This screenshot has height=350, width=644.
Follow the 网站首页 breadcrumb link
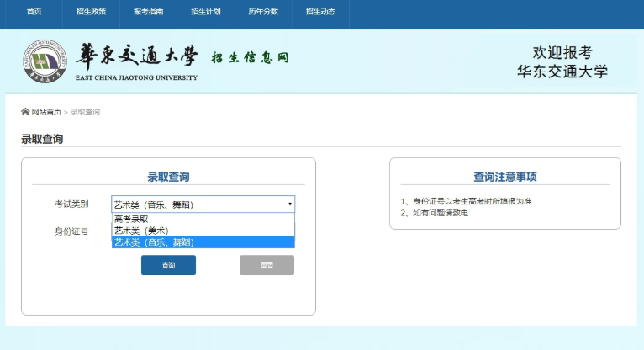[x=46, y=112]
